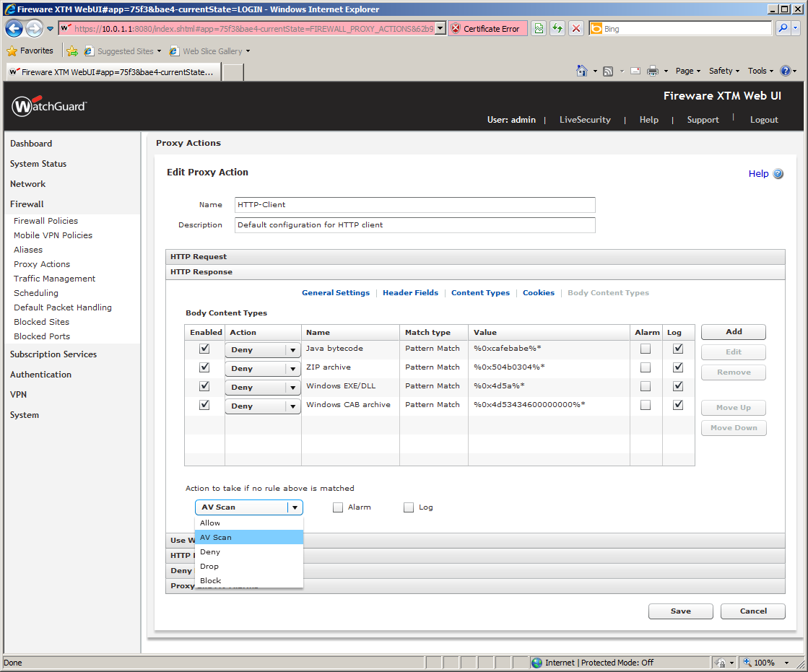Click the proxy action Name field
The height and width of the screenshot is (672, 808).
[x=414, y=205]
